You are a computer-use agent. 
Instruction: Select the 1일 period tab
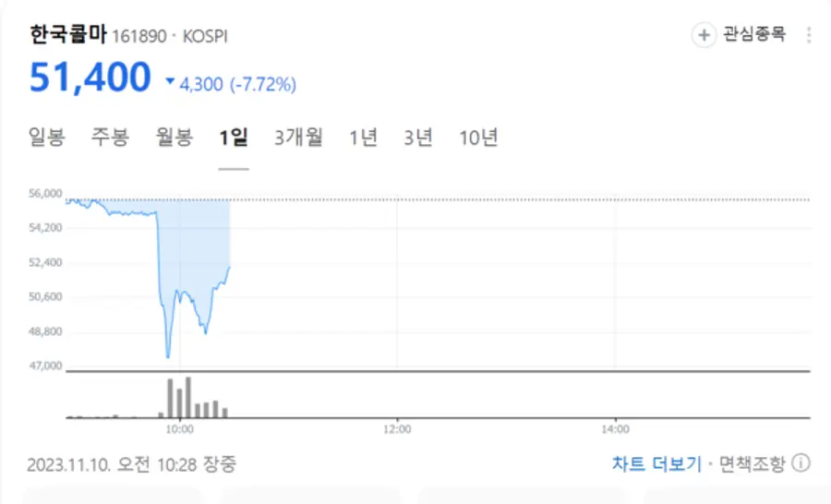point(234,138)
